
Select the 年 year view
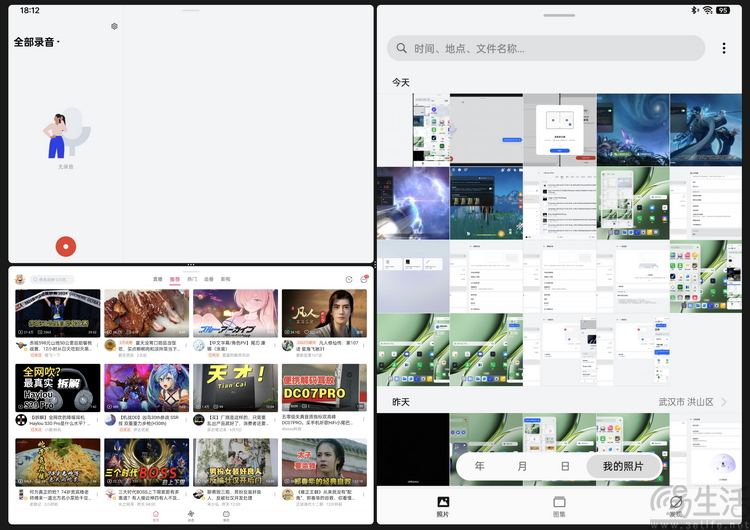click(x=480, y=467)
